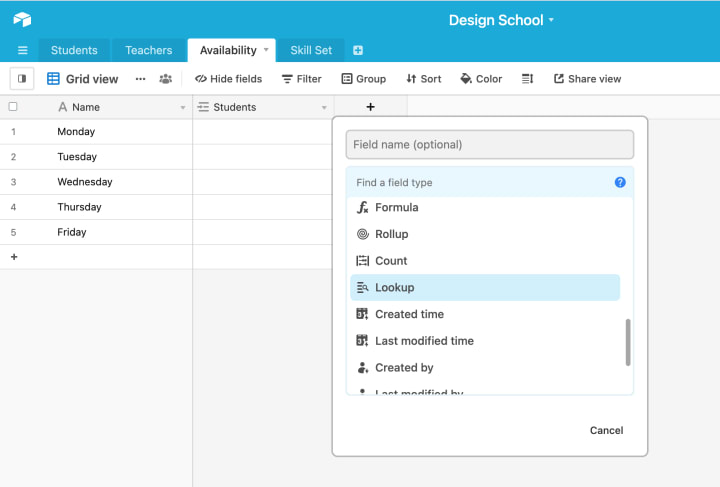Add a new row with plus

coord(14,257)
